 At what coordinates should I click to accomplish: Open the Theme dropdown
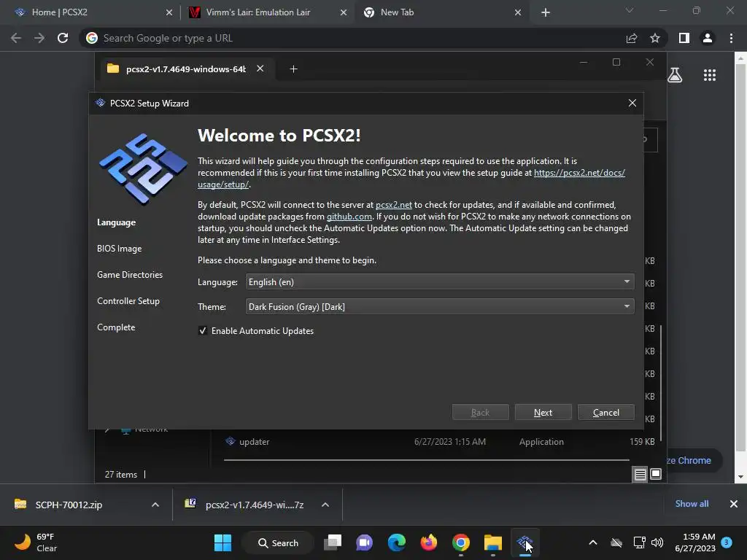(439, 307)
